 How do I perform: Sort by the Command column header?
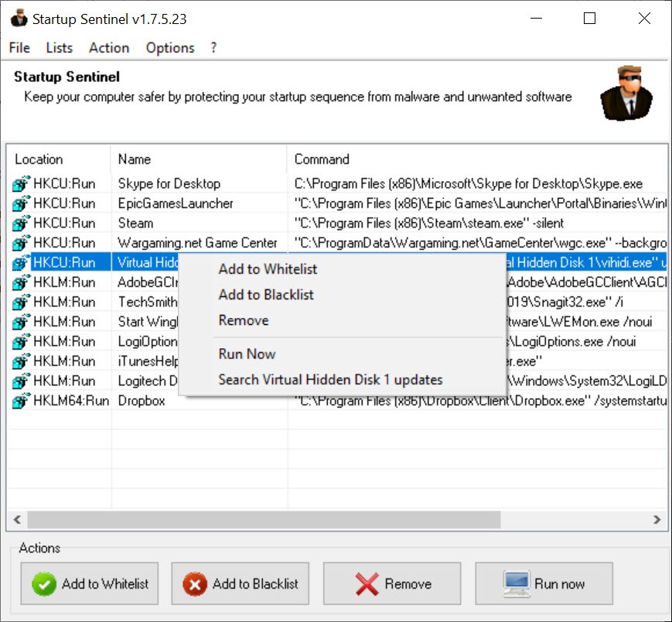(x=477, y=159)
